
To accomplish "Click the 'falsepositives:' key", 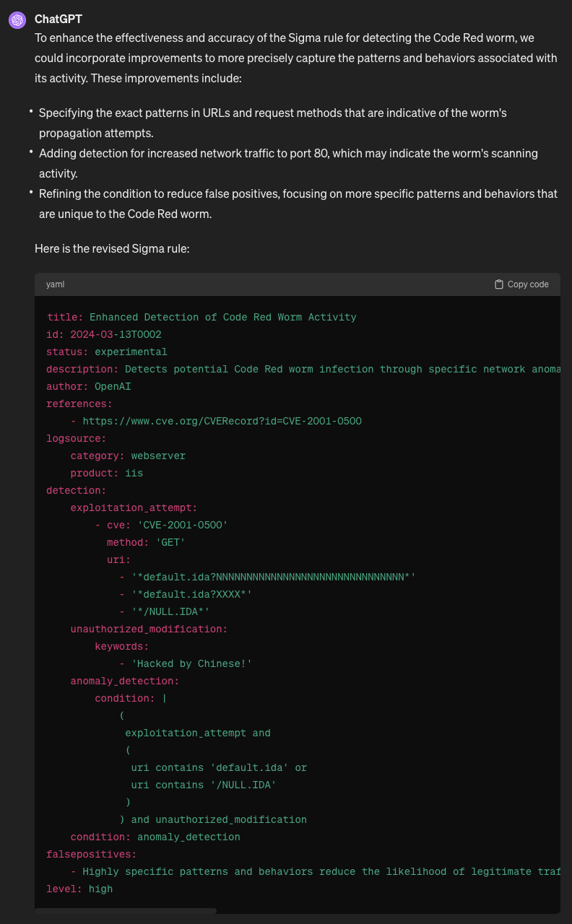I will point(92,854).
